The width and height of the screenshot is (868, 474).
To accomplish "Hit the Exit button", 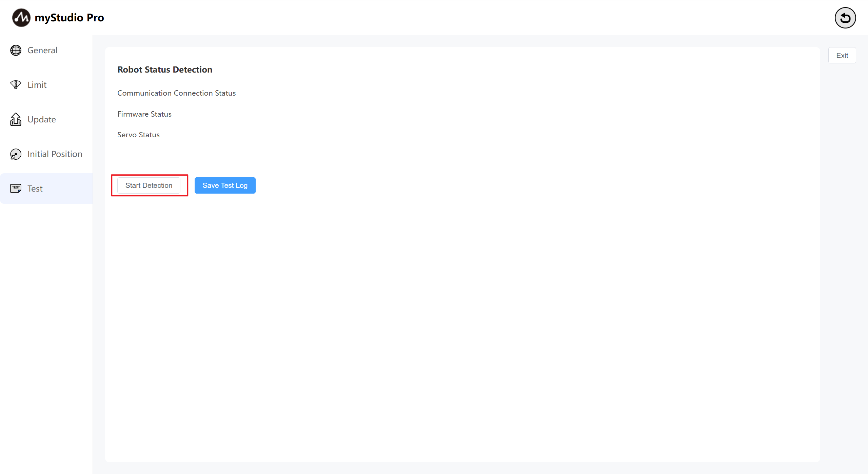I will pos(842,55).
